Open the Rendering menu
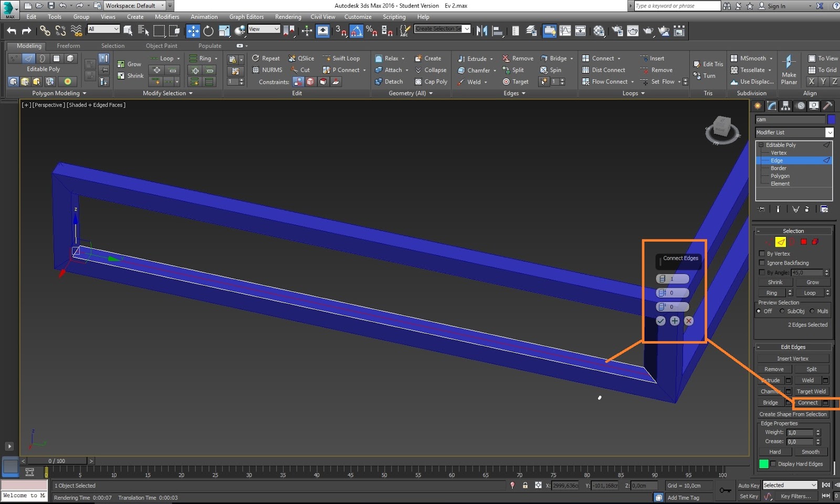The height and width of the screenshot is (504, 840). coord(288,16)
